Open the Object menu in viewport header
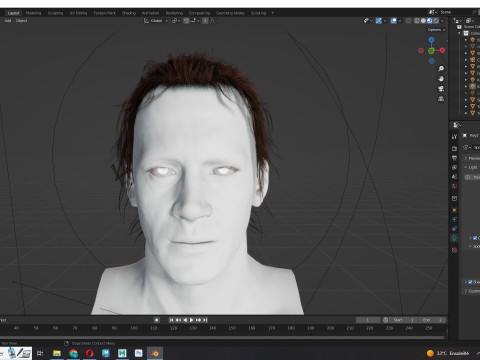 (x=22, y=21)
